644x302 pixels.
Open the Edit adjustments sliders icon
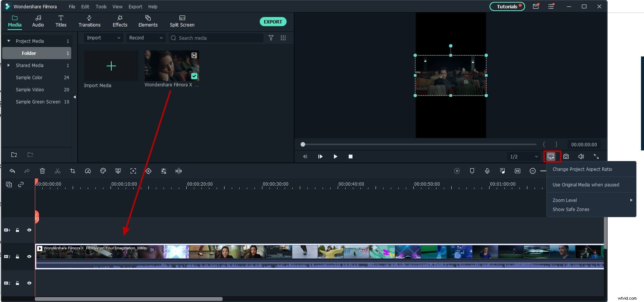coord(164,171)
